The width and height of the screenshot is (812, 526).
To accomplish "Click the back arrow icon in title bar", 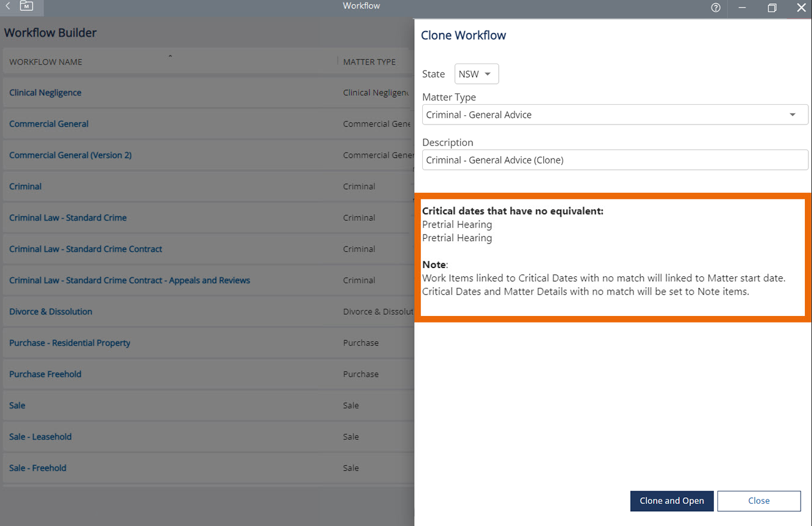I will (x=8, y=7).
